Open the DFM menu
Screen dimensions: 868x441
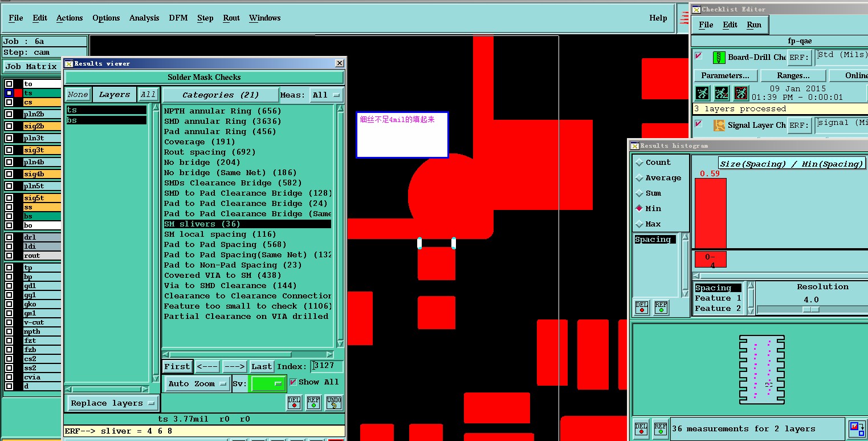click(178, 18)
